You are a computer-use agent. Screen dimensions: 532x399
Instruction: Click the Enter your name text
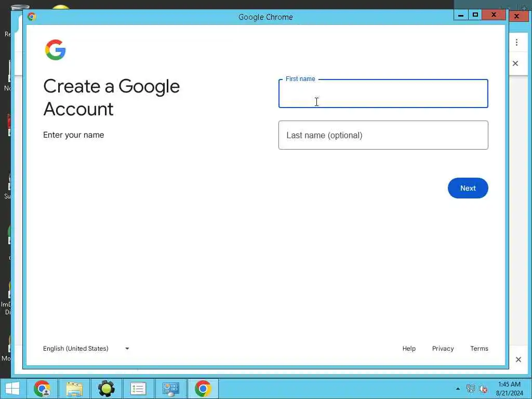74,135
